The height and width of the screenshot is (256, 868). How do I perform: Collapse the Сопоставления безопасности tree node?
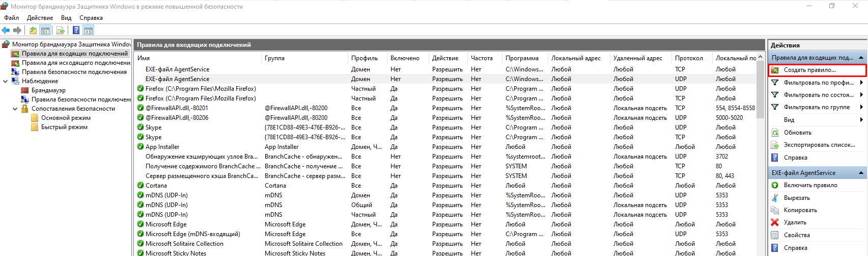pos(15,109)
